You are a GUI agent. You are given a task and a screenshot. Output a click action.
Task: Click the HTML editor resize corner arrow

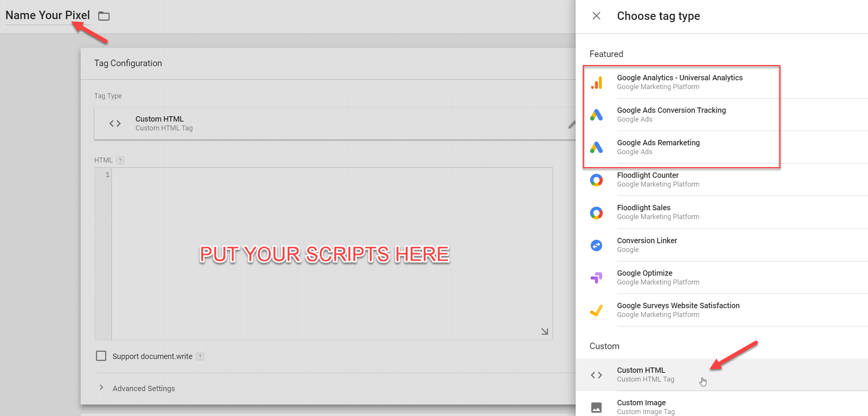click(x=545, y=331)
